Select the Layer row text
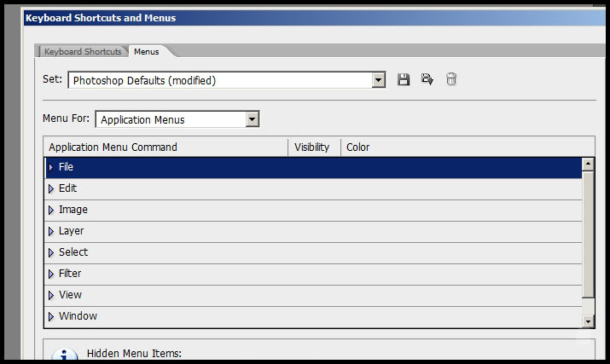The width and height of the screenshot is (610, 364). [71, 231]
